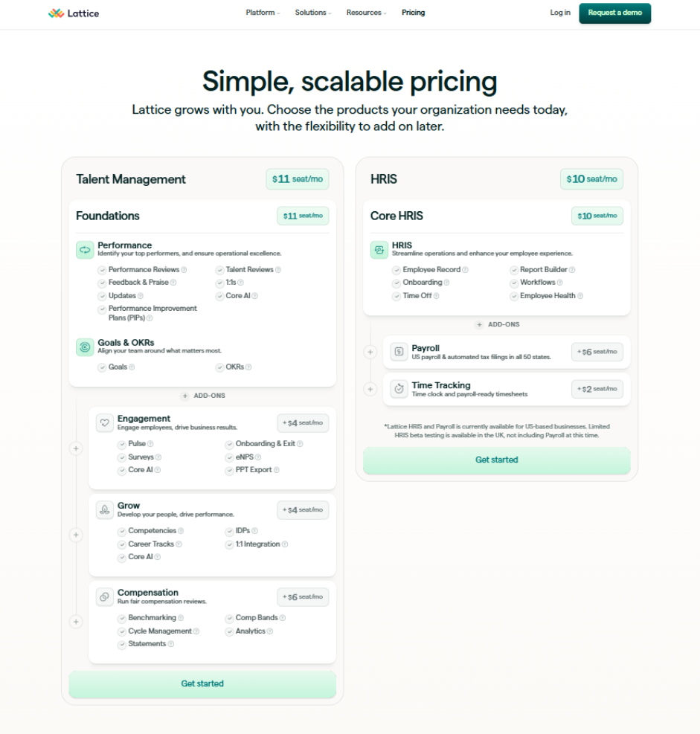The height and width of the screenshot is (734, 700).
Task: Click the Log in link
Action: click(560, 13)
